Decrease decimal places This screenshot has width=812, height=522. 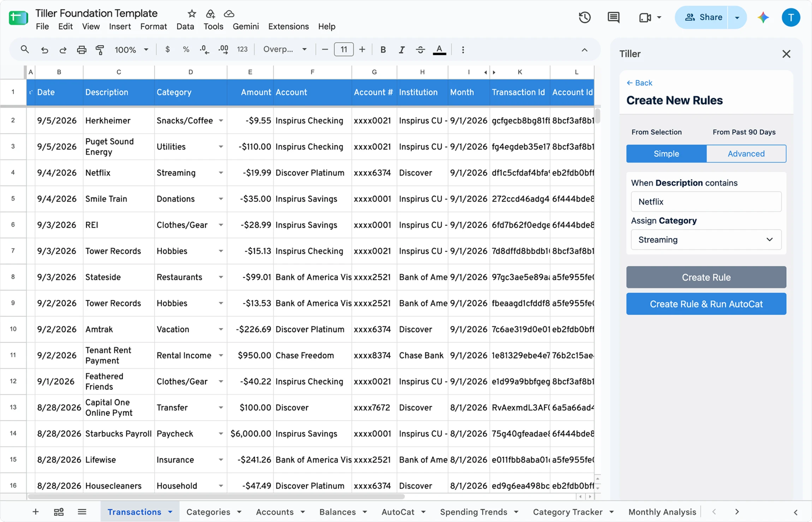click(x=204, y=49)
